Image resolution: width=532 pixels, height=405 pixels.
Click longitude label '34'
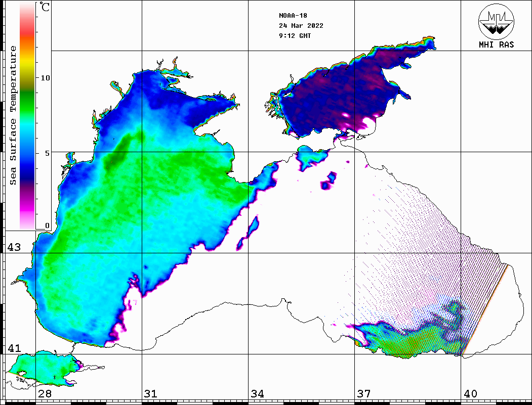pyautogui.click(x=258, y=394)
